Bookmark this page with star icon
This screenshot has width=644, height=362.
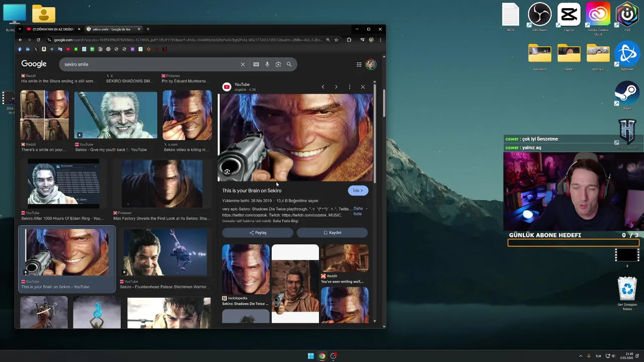[336, 40]
